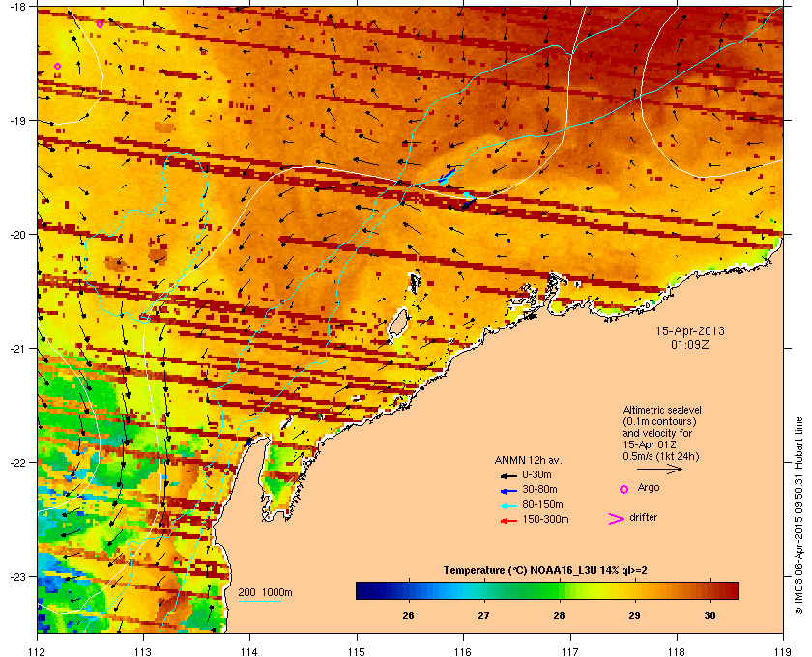Click the Argo legend label
The width and height of the screenshot is (812, 657).
[649, 488]
